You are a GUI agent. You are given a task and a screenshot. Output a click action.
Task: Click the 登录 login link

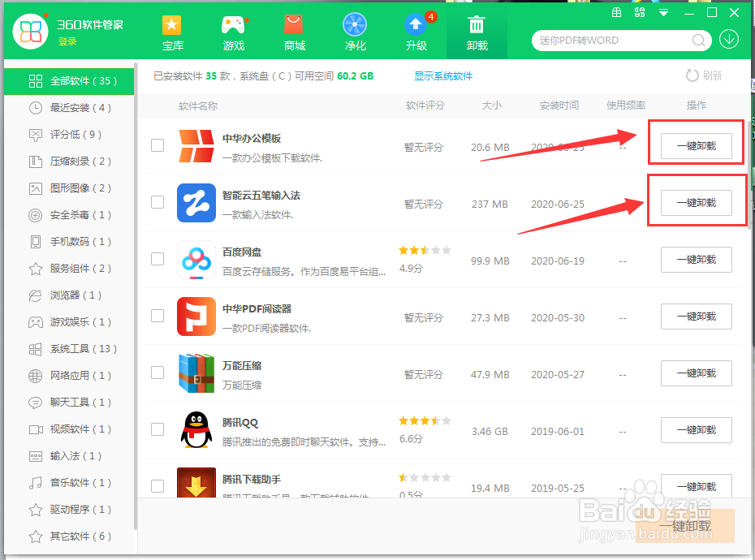pos(67,42)
